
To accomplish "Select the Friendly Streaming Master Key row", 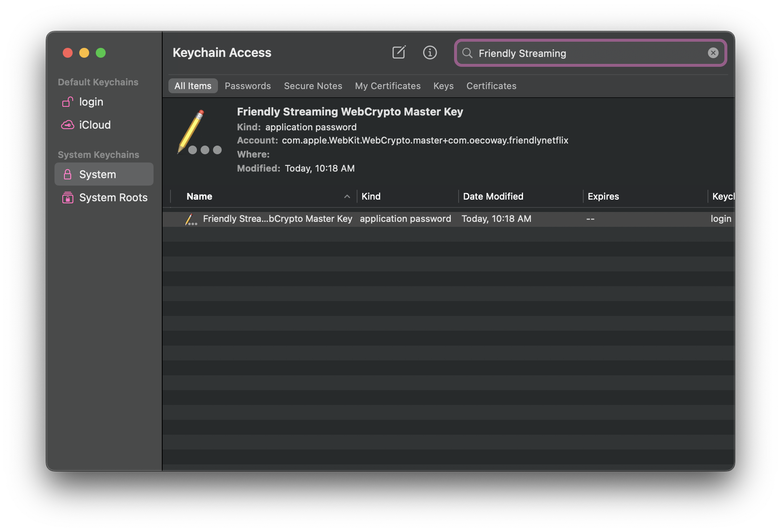I will 277,219.
